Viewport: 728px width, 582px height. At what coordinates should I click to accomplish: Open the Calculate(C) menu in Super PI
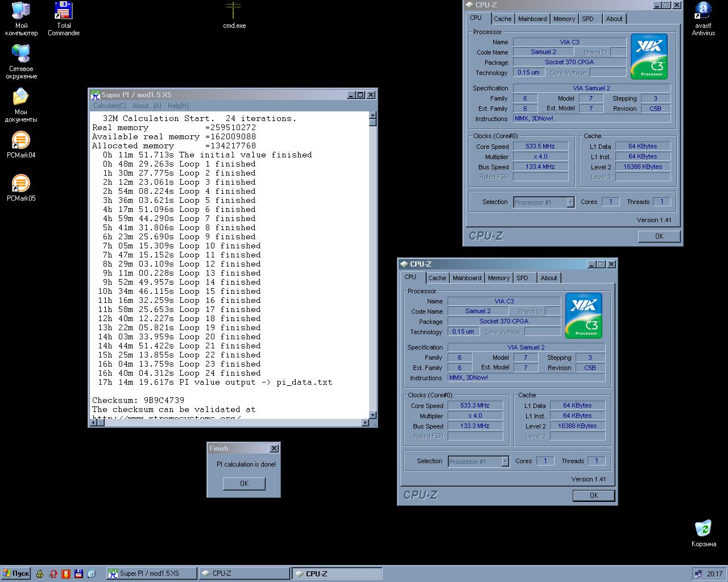pyautogui.click(x=110, y=106)
